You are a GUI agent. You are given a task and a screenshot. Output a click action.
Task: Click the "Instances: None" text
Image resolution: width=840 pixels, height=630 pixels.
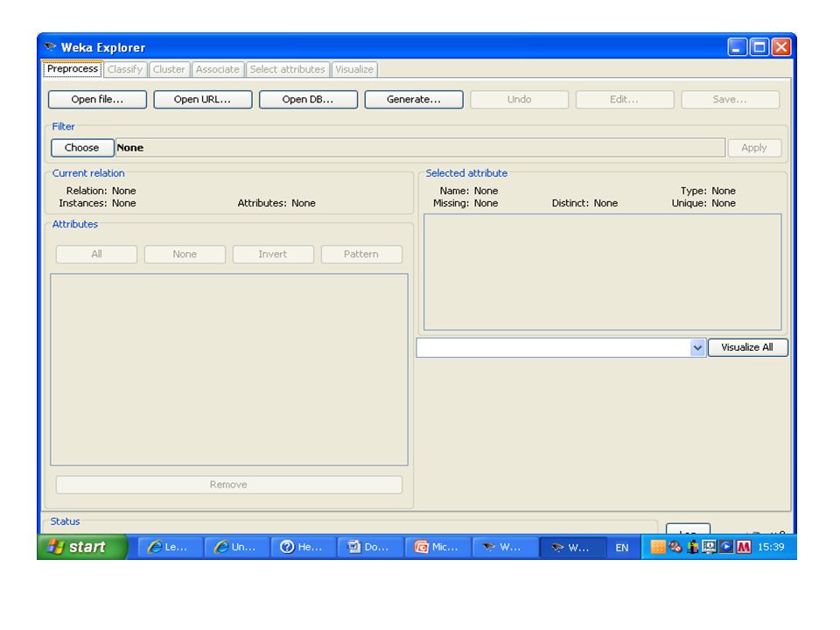click(97, 203)
